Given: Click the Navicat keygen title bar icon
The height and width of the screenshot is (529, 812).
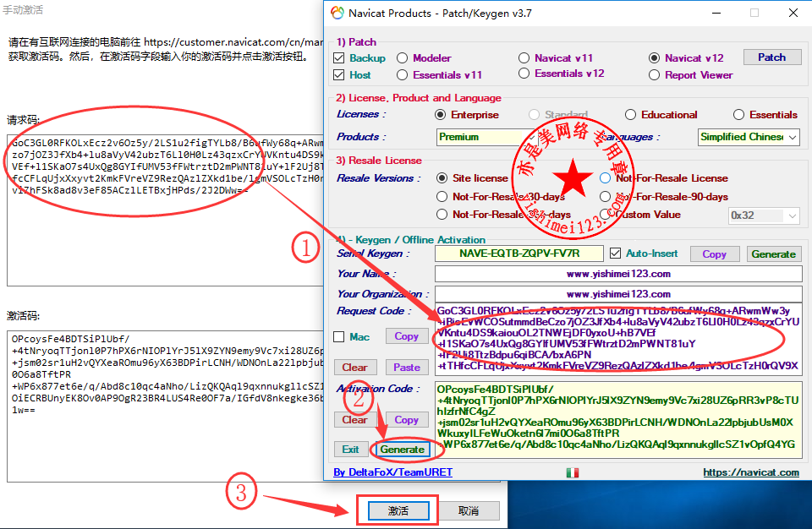Looking at the screenshot, I should [337, 13].
